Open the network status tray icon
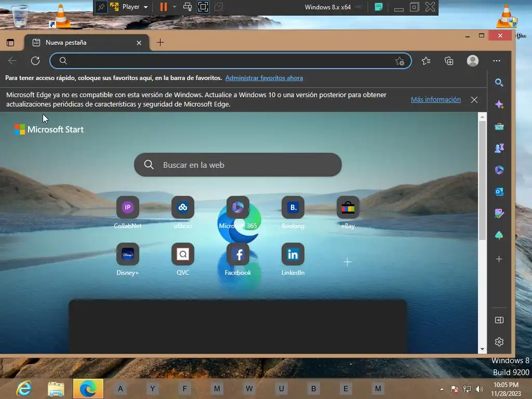This screenshot has width=532, height=399. coord(467,389)
